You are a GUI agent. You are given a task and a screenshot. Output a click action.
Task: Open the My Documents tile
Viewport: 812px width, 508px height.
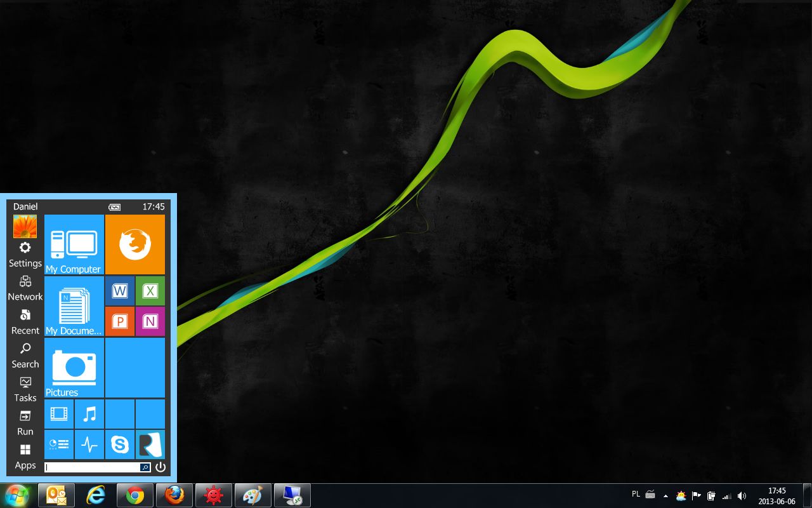click(x=74, y=306)
